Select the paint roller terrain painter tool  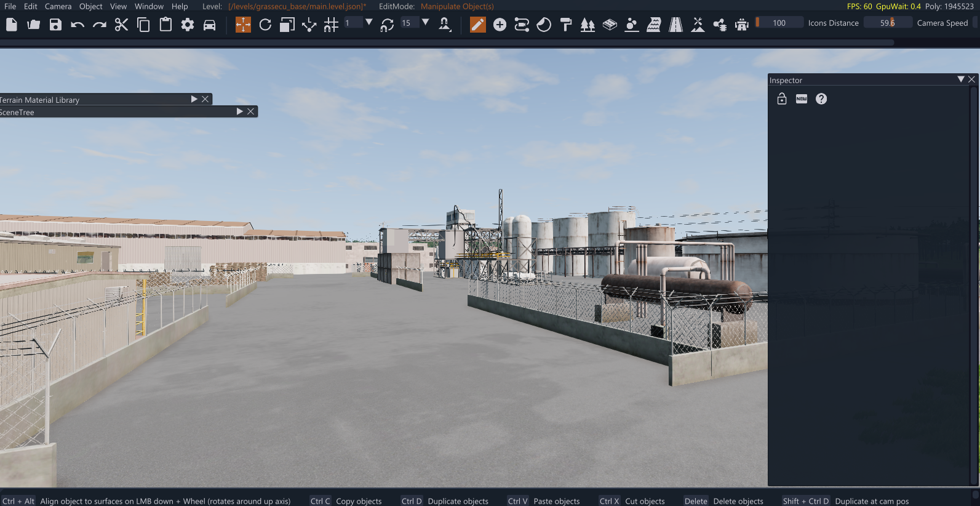(x=566, y=25)
